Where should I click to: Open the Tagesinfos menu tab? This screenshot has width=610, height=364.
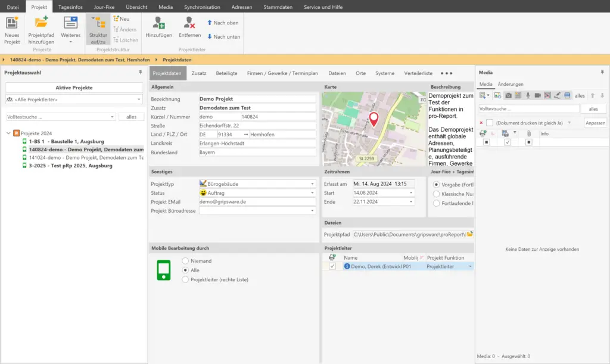(70, 7)
